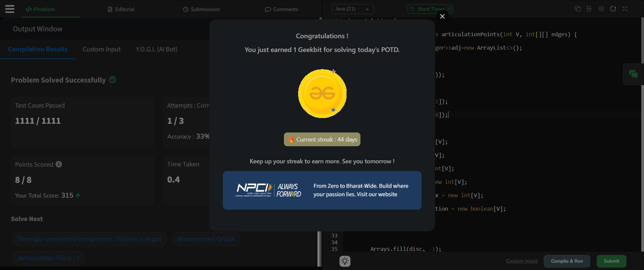Image resolution: width=644 pixels, height=270 pixels.
Task: Click the Solve Next heading
Action: pyautogui.click(x=27, y=219)
